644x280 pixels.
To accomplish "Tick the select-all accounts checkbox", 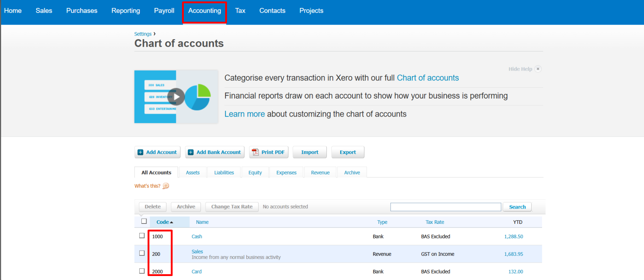I will click(x=144, y=221).
